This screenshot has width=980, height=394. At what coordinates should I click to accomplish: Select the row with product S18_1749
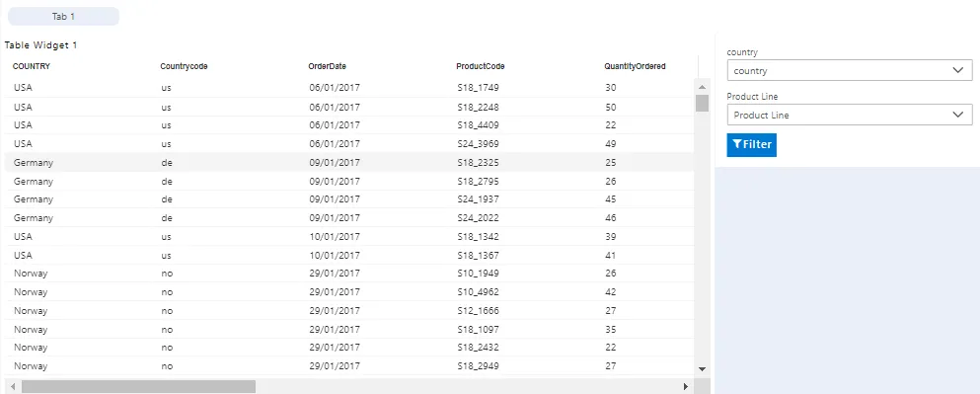(349, 88)
